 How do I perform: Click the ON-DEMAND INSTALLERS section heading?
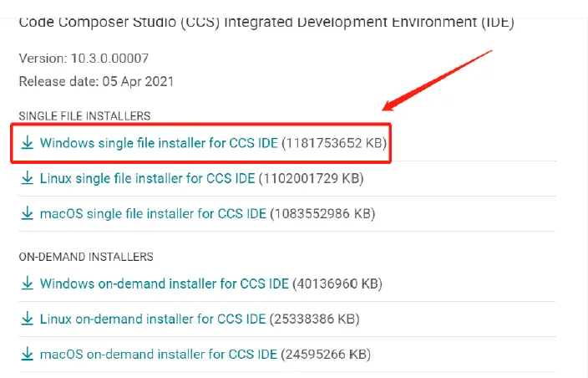click(x=85, y=257)
